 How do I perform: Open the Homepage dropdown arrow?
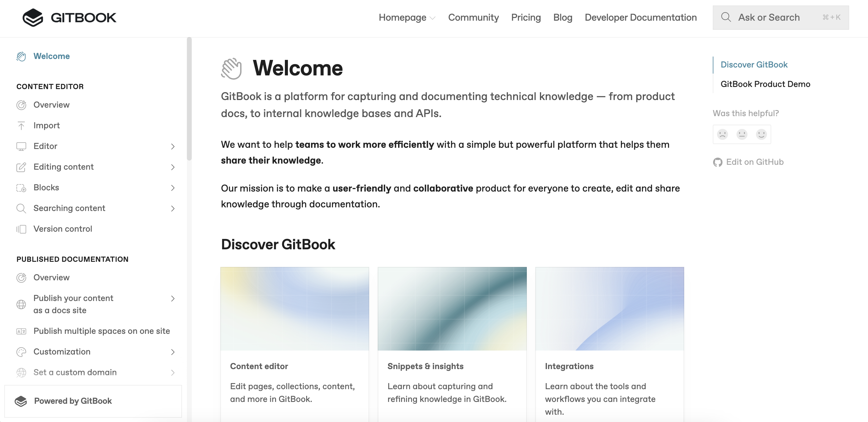pyautogui.click(x=433, y=18)
